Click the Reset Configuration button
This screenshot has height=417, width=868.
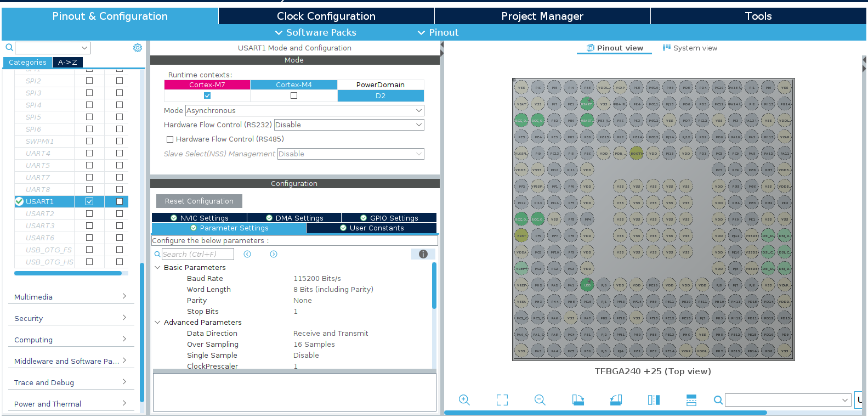pyautogui.click(x=199, y=201)
